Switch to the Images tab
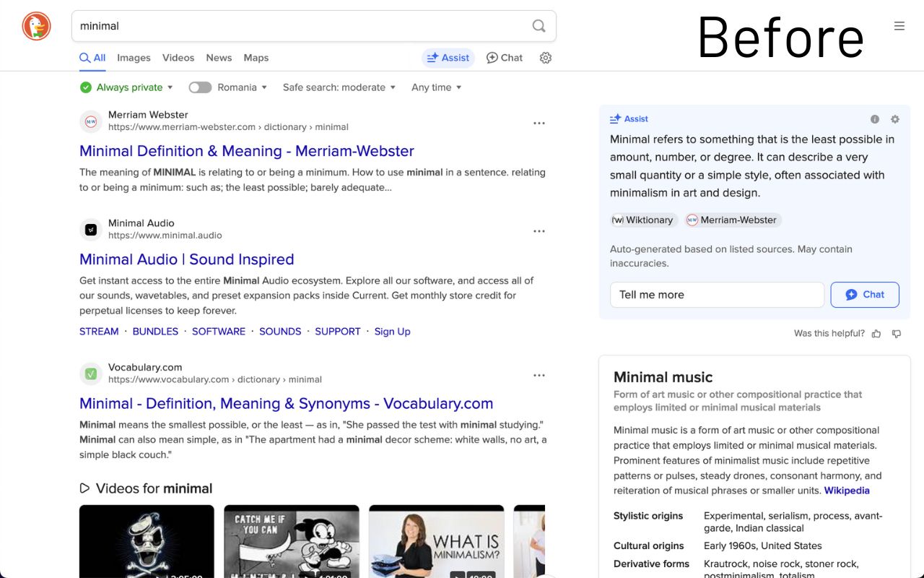 click(x=134, y=58)
